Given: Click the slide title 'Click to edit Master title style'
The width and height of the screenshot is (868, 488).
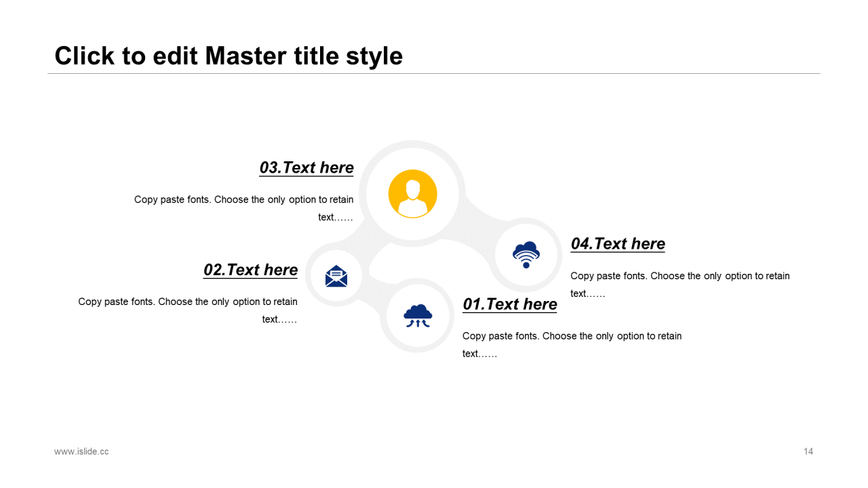Looking at the screenshot, I should pyautogui.click(x=229, y=56).
